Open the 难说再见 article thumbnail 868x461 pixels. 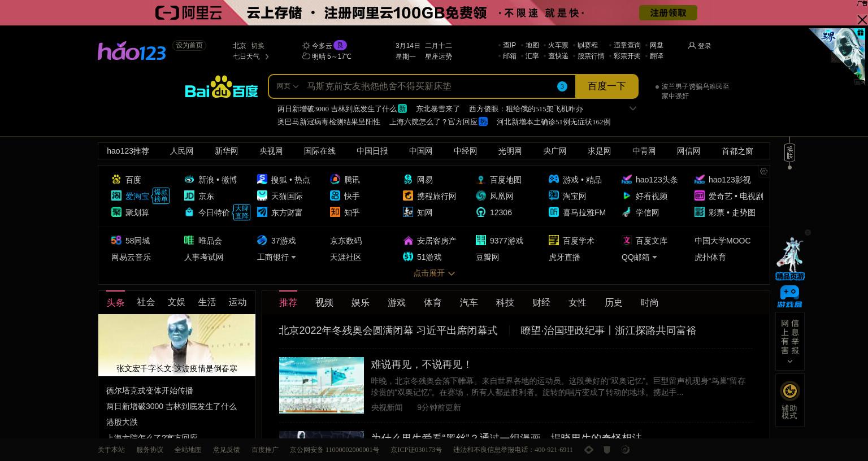click(322, 385)
